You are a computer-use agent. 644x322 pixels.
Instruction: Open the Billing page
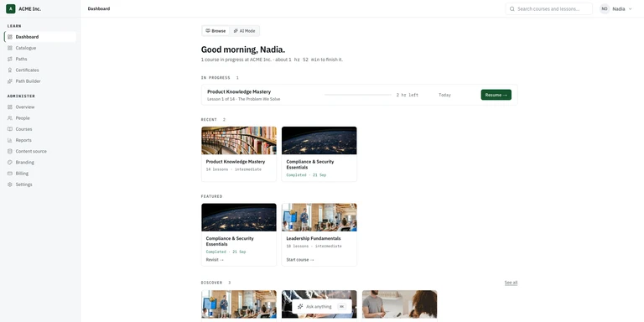(40, 174)
